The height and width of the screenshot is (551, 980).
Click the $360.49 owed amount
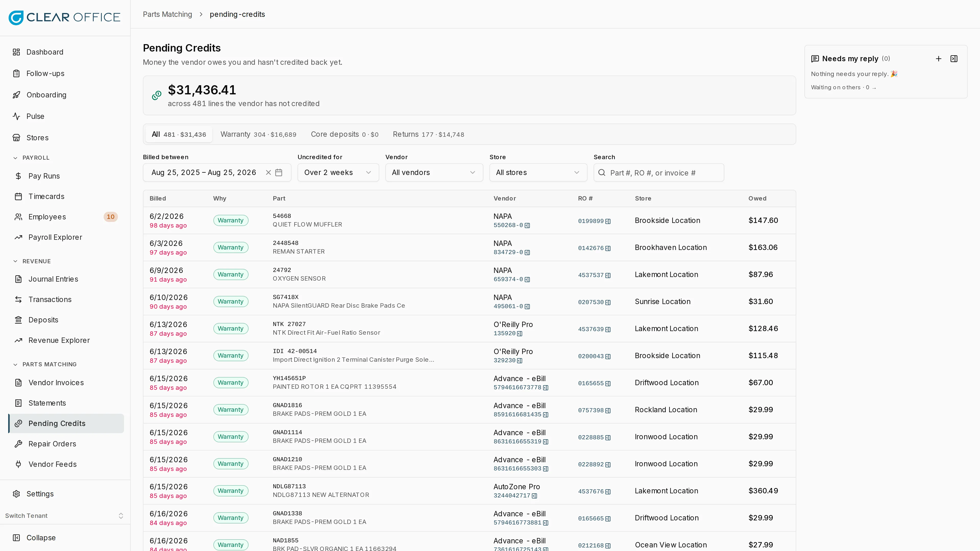pos(763,491)
